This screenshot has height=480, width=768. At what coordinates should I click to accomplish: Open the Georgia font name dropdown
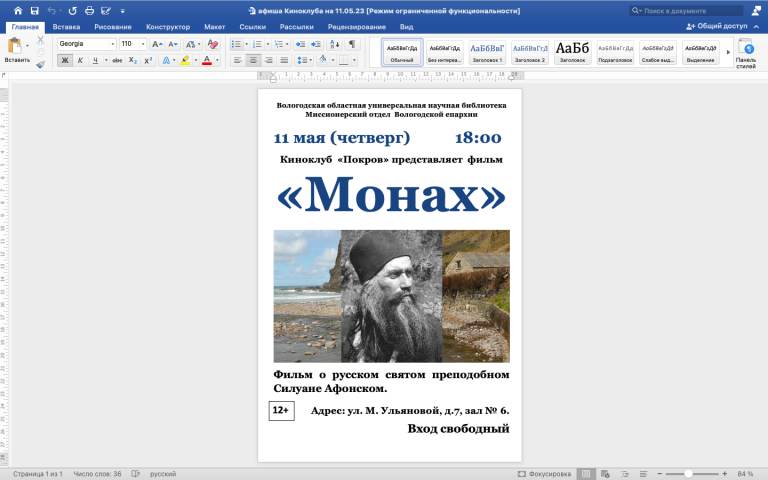112,44
